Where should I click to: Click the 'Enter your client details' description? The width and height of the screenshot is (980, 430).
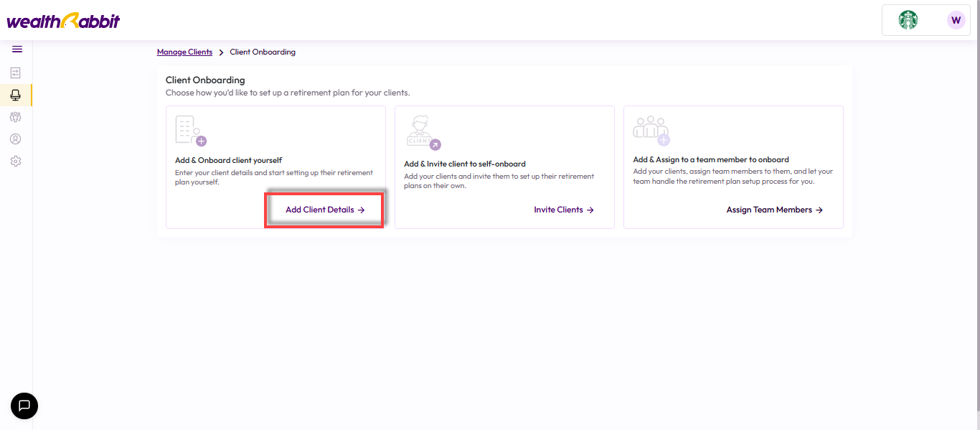pos(274,177)
